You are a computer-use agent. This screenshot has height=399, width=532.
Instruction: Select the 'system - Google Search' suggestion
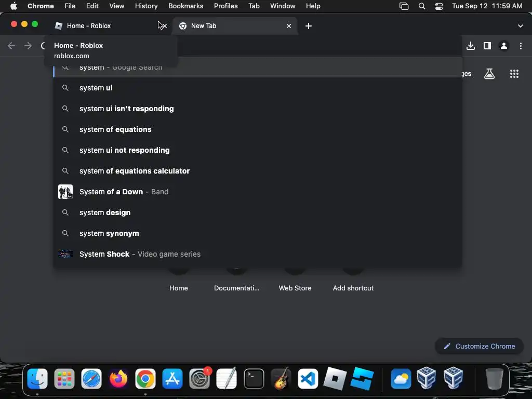coord(258,68)
